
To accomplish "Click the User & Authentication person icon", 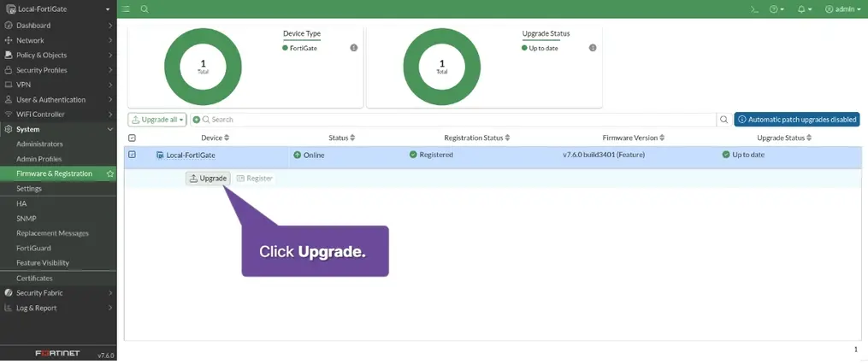I will tap(9, 100).
